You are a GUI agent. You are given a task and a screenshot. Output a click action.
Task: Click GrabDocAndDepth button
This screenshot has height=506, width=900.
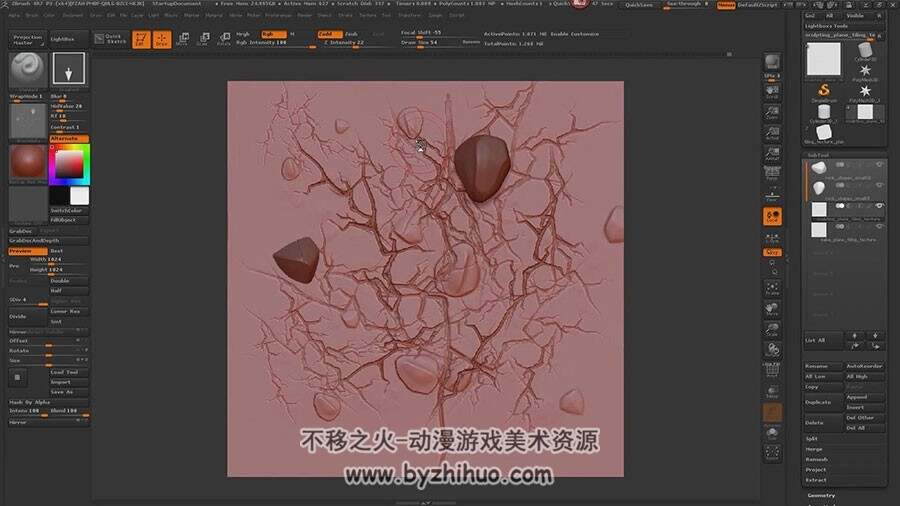(x=48, y=240)
